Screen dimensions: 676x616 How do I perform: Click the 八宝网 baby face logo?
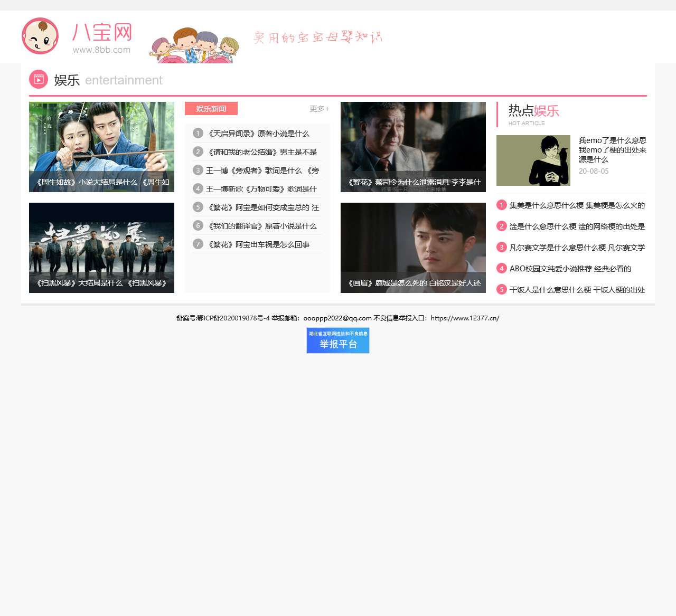pyautogui.click(x=40, y=36)
